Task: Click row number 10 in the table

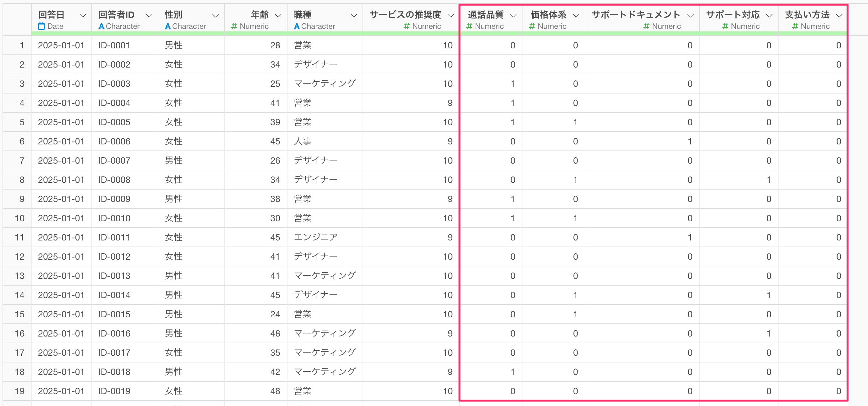Action: [20, 218]
